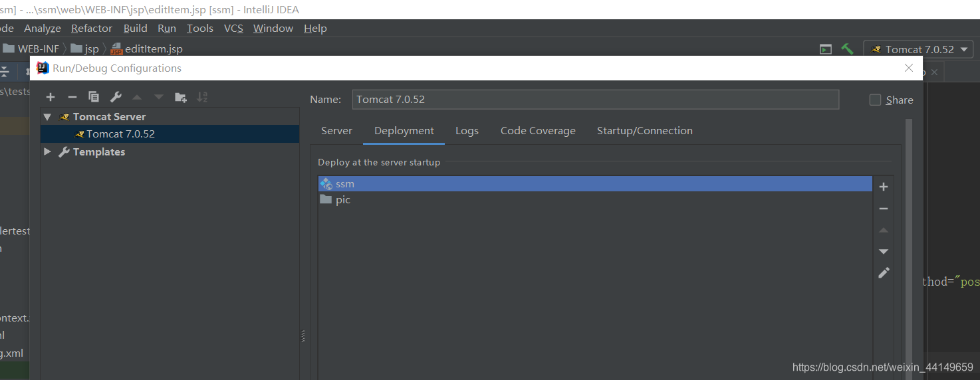This screenshot has width=980, height=380.
Task: Move deployment down arrow on right
Action: point(884,251)
